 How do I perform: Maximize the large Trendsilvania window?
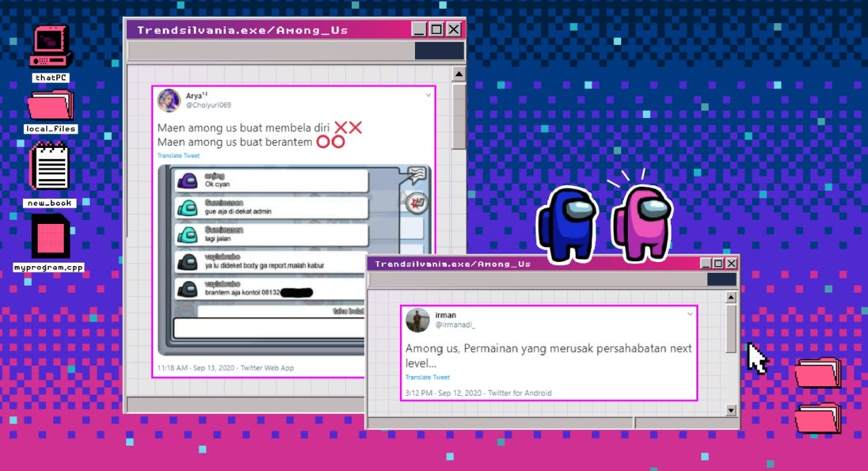[x=436, y=29]
